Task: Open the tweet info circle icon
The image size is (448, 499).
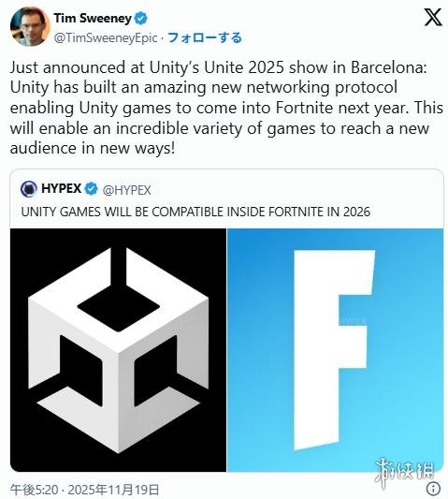Action: (x=433, y=488)
